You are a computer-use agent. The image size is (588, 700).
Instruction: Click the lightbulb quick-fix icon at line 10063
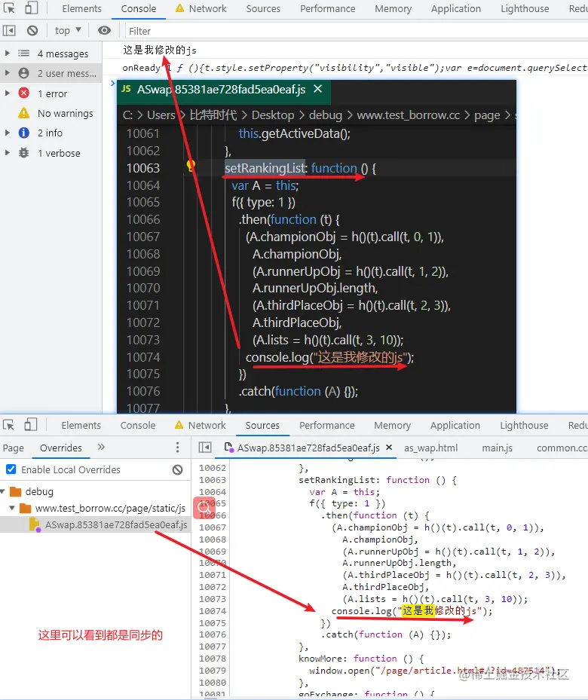191,166
